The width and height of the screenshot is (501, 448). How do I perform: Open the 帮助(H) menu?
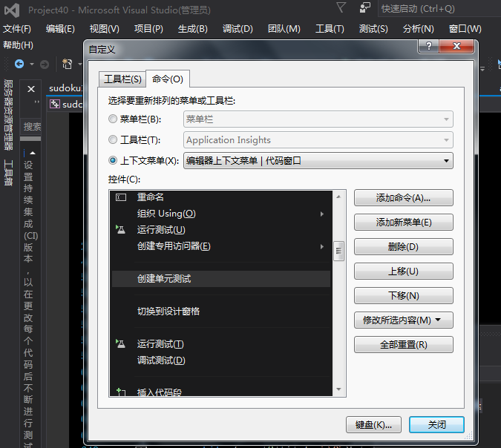click(x=18, y=45)
